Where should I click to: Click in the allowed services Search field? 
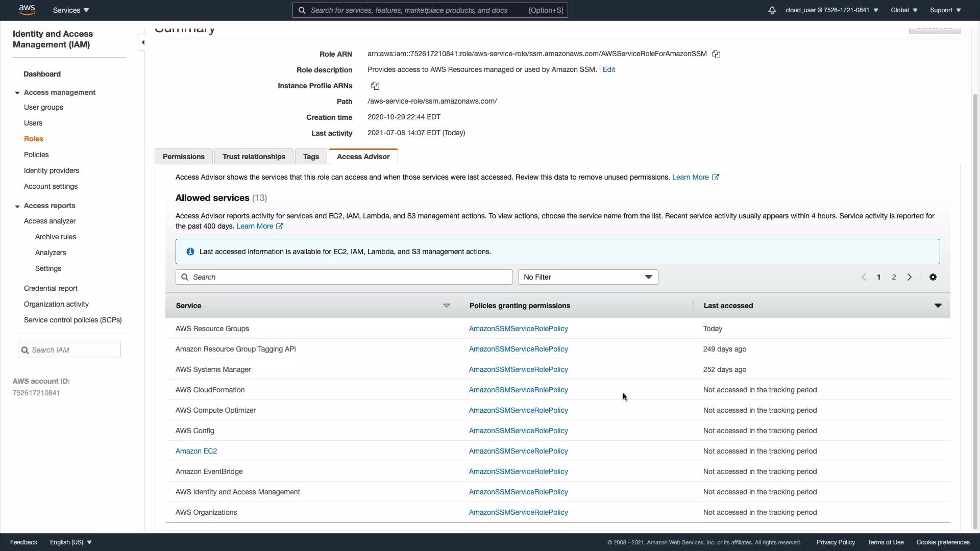[x=344, y=277]
